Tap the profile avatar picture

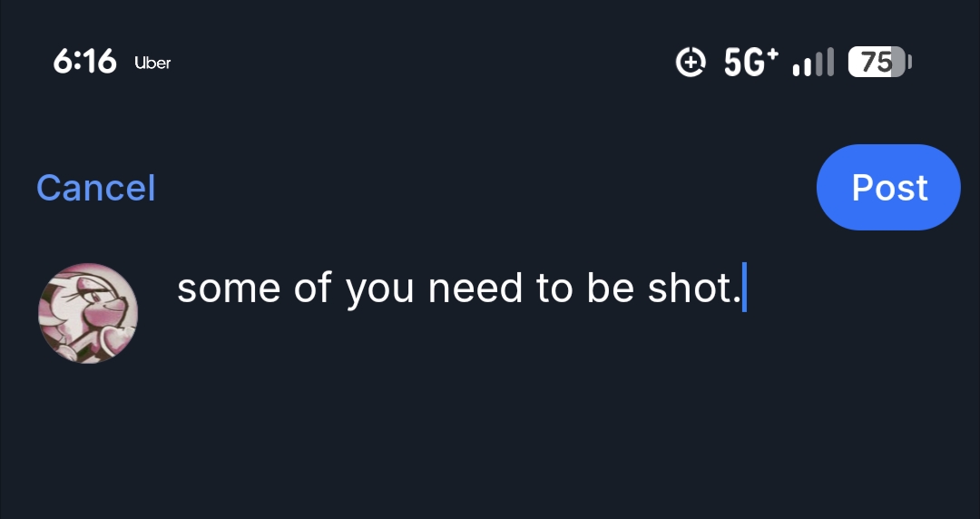[x=88, y=313]
